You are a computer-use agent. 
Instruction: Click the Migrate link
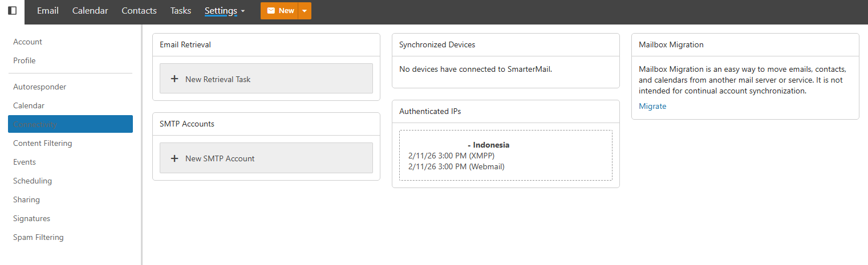[652, 106]
